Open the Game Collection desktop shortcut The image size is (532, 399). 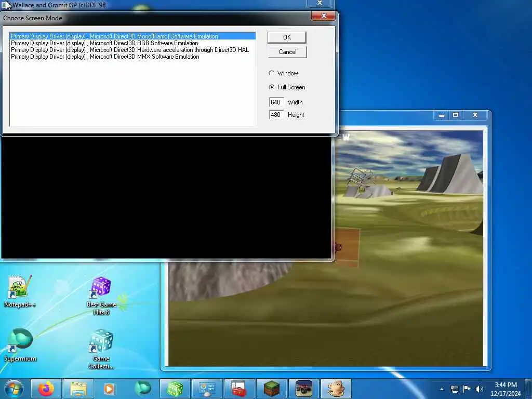[101, 350]
